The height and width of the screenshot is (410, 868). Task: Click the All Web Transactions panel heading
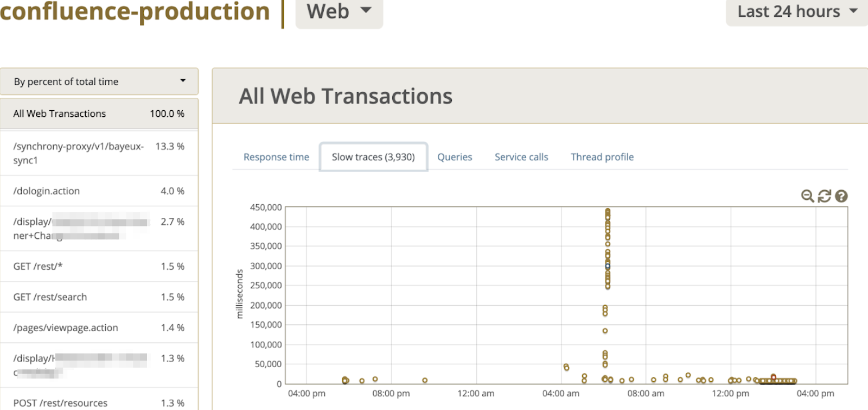346,96
